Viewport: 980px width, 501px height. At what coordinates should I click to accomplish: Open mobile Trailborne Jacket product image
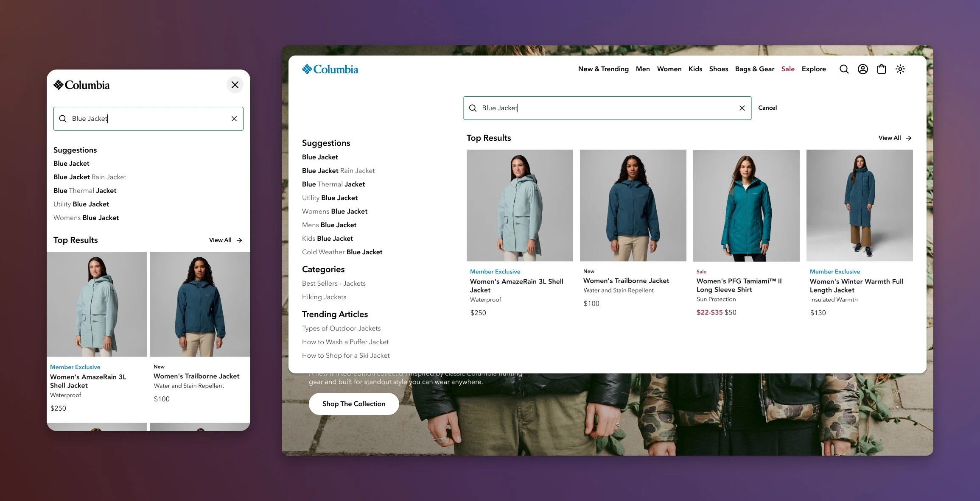point(200,304)
